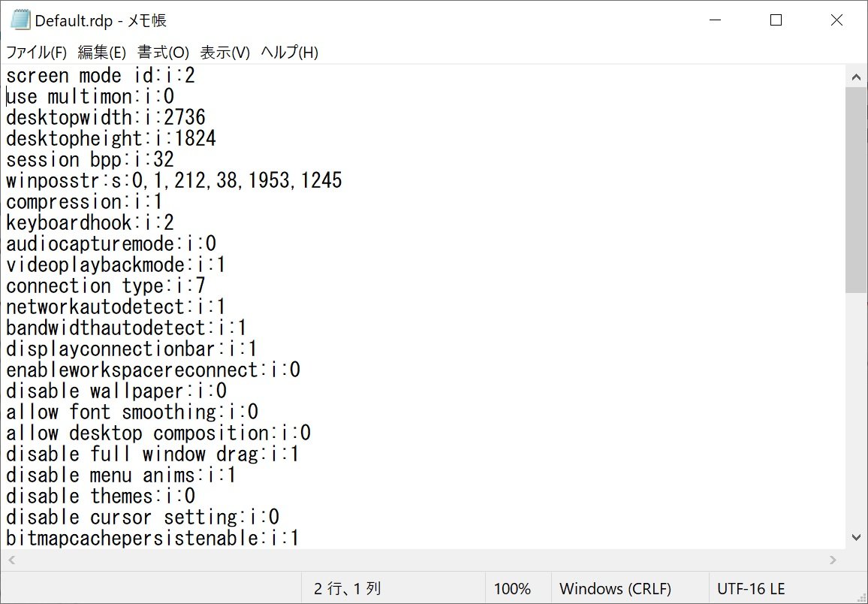Click the line 'videoplaybackmode:i:1'
Screen dimensions: 868x604
(116, 264)
